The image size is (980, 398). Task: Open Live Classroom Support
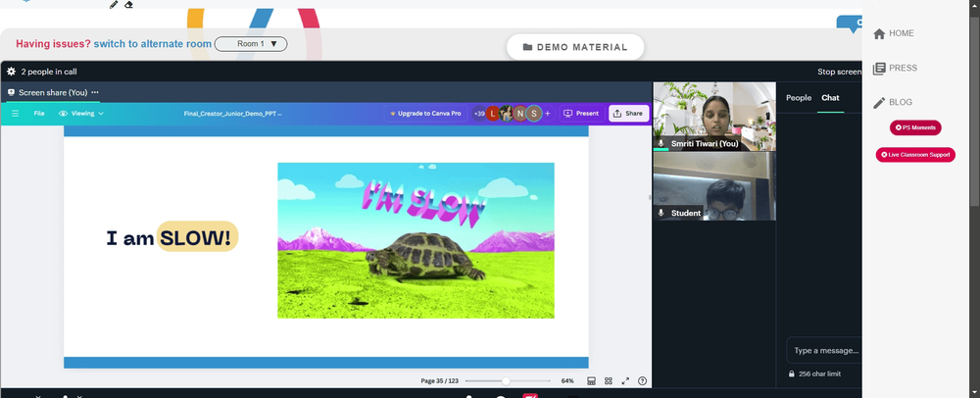click(x=915, y=154)
